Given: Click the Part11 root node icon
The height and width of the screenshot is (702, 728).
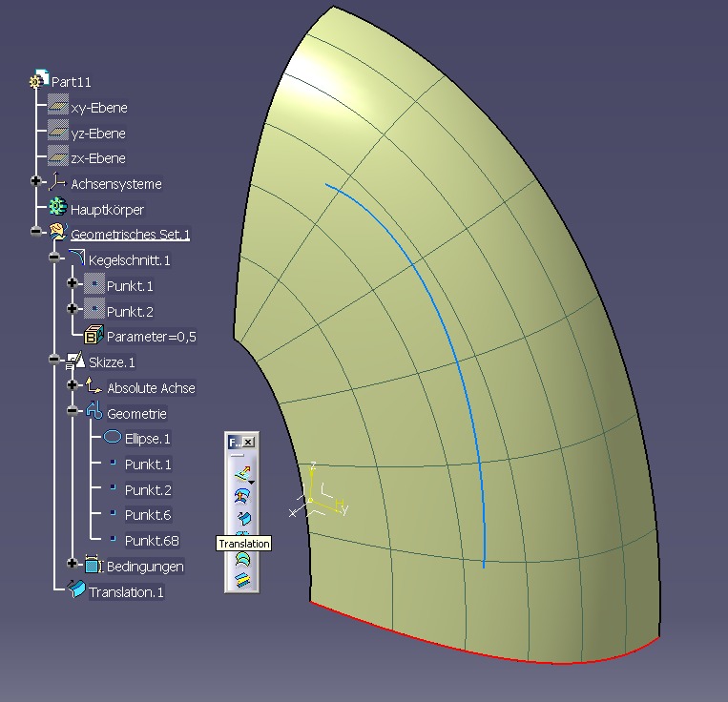Looking at the screenshot, I should 39,79.
